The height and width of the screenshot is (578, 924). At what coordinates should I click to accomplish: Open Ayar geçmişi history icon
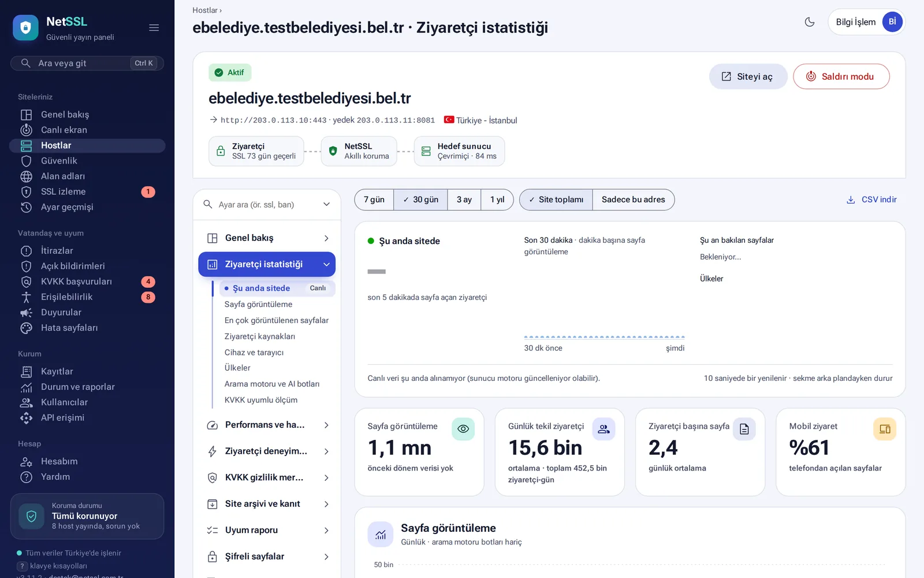click(27, 207)
